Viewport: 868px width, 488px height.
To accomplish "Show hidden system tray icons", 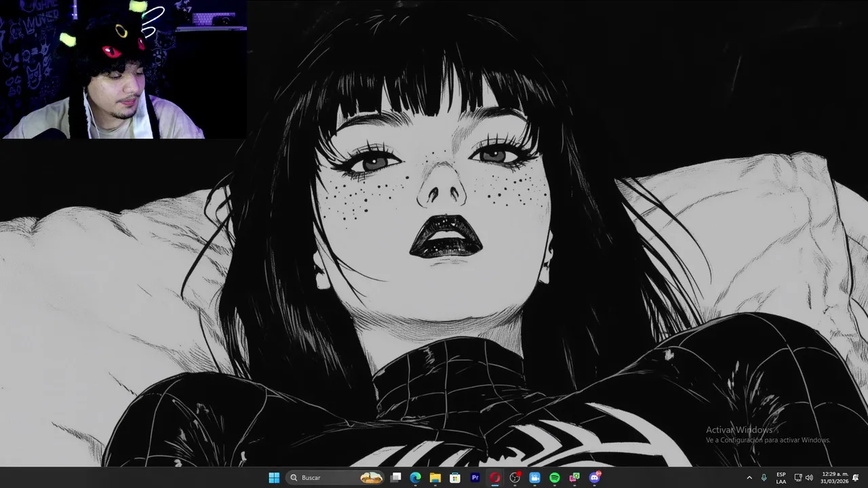I will [x=749, y=478].
